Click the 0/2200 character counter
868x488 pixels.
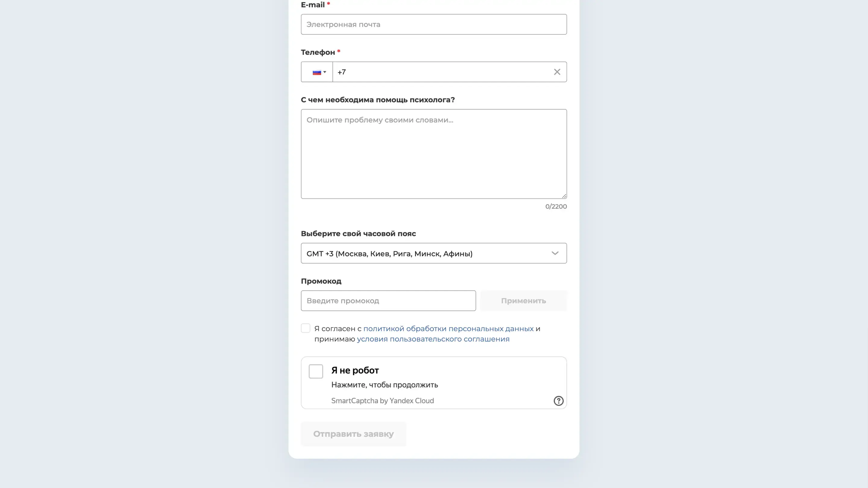click(x=556, y=206)
